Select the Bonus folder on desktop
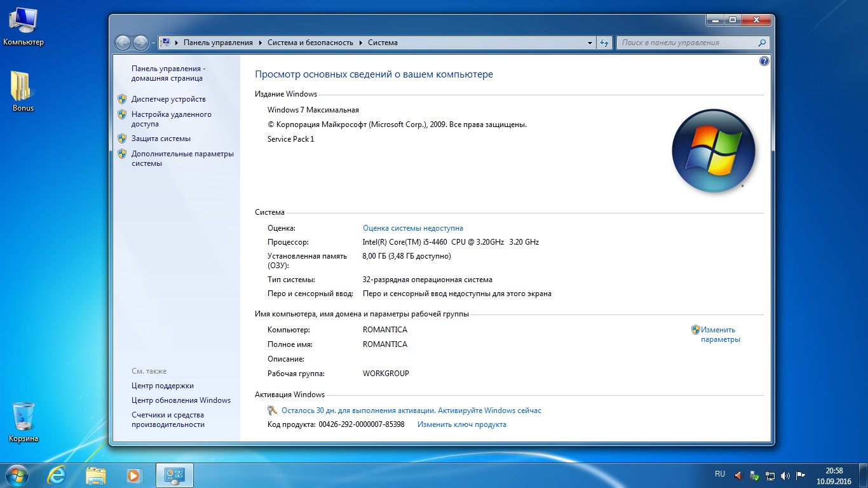 23,91
